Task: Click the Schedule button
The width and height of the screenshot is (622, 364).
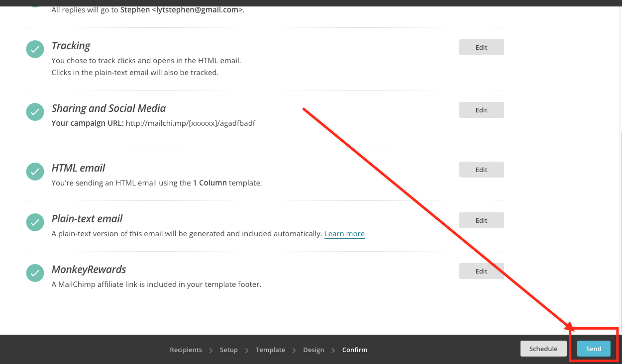Action: (x=543, y=349)
